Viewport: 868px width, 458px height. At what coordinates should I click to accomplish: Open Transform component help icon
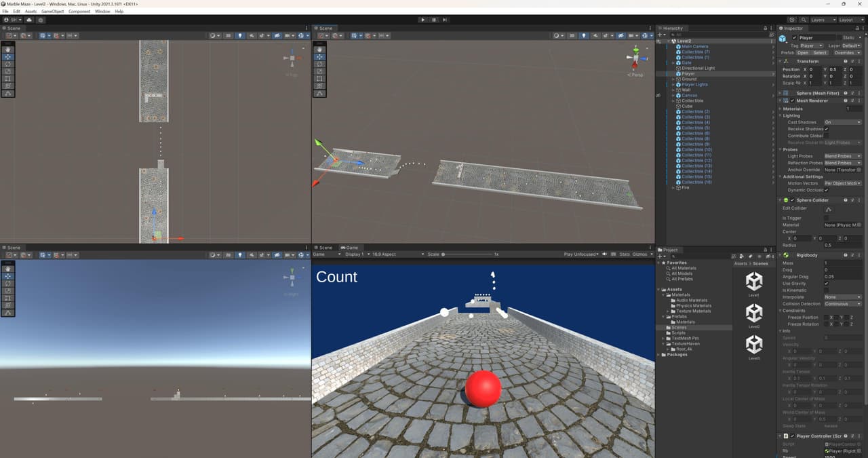click(846, 61)
